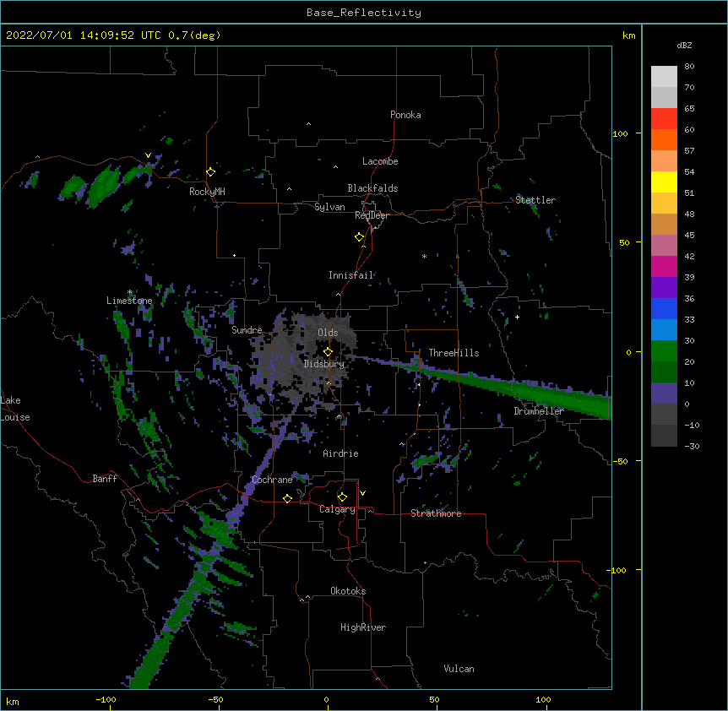Click the -100 tick on the right axis

pyautogui.click(x=618, y=570)
